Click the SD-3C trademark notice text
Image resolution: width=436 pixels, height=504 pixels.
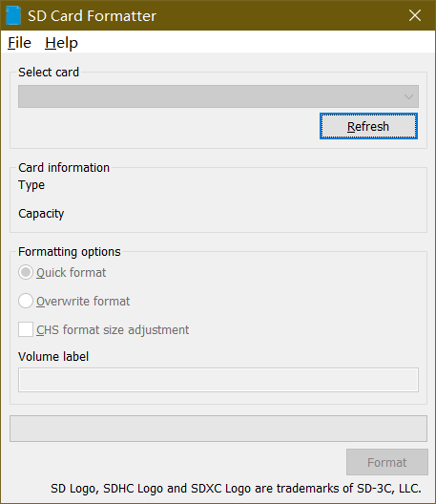click(x=236, y=489)
